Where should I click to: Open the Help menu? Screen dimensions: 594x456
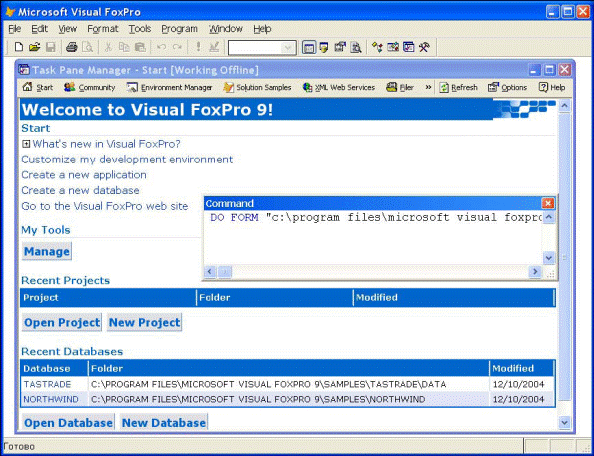[x=262, y=29]
